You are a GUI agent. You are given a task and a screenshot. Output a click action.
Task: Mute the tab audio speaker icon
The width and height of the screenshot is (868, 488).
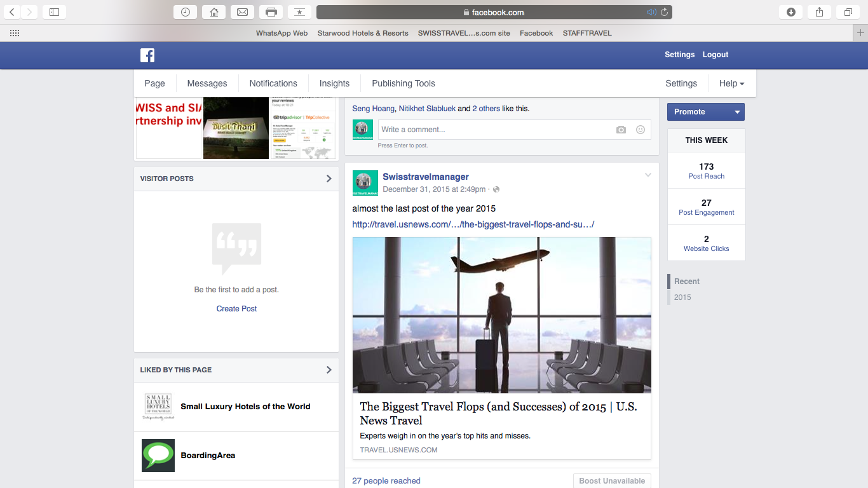(x=651, y=12)
